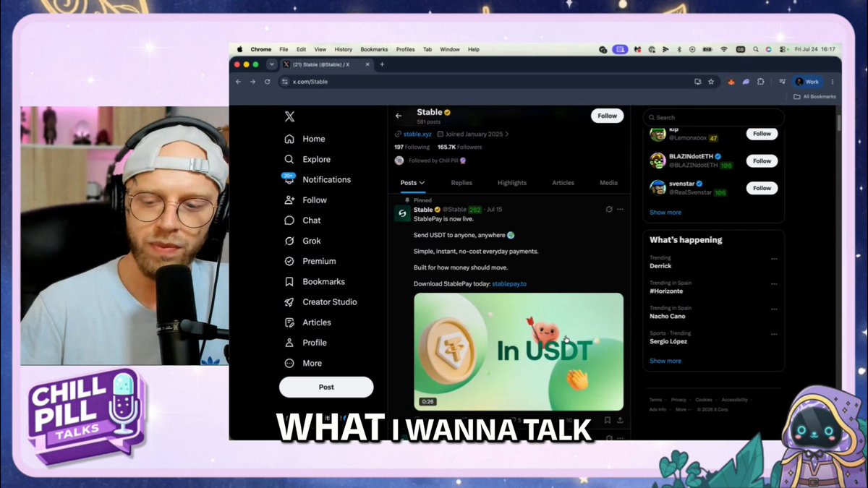This screenshot has width=868, height=488.
Task: Open a new Chrome tab with plus
Action: (382, 64)
